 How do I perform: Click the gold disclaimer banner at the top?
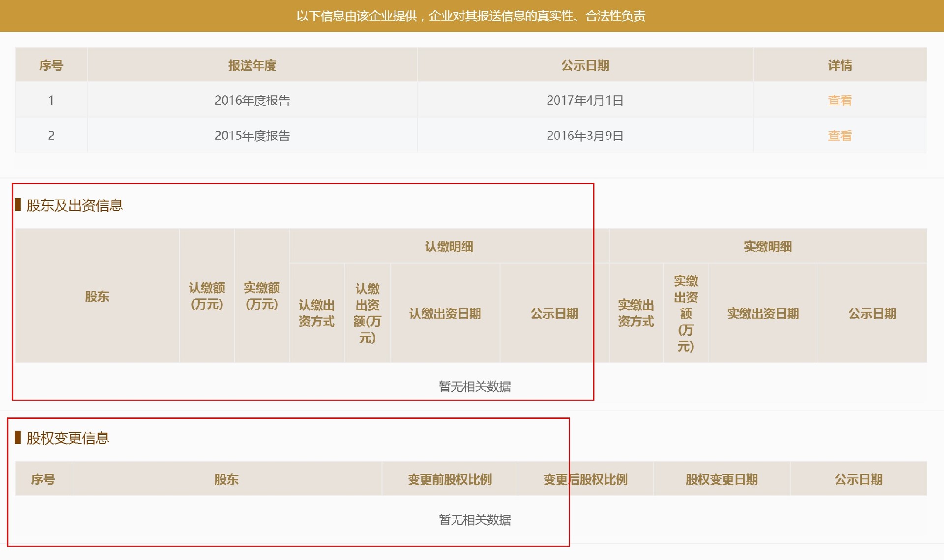coord(472,16)
